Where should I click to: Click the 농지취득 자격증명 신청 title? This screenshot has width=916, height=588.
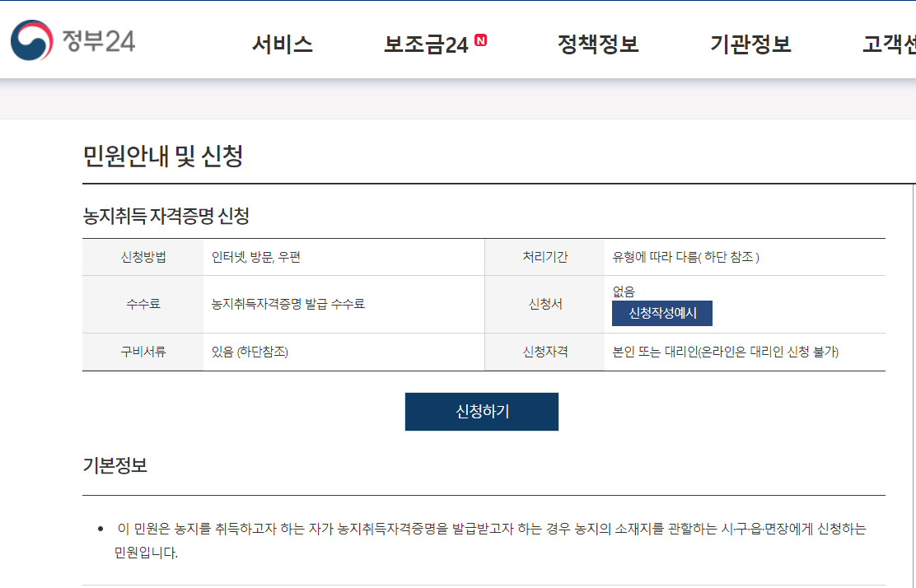tap(166, 217)
